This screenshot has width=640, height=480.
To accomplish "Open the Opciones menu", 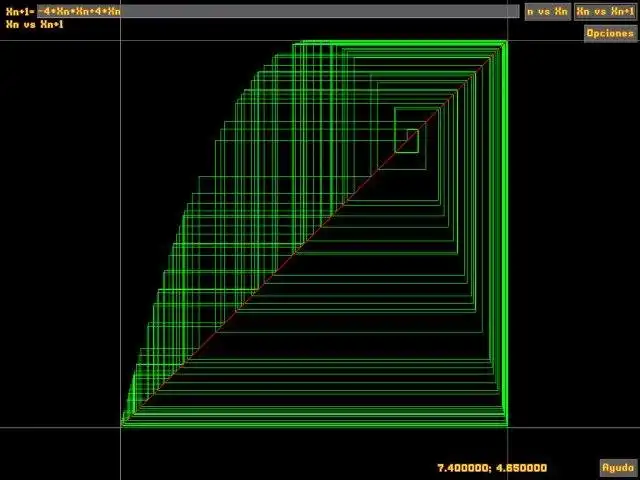I will pyautogui.click(x=610, y=33).
